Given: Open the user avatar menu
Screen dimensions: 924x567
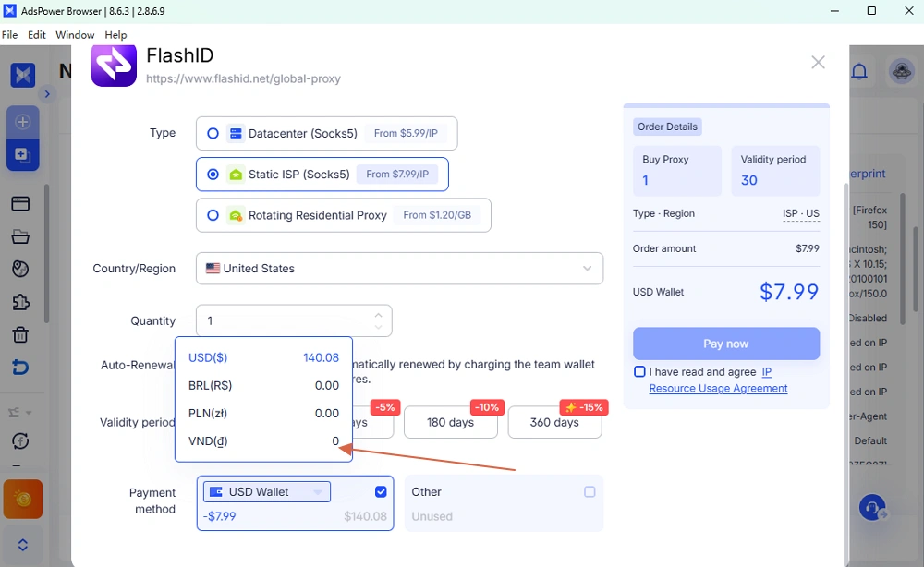Looking at the screenshot, I should (901, 72).
